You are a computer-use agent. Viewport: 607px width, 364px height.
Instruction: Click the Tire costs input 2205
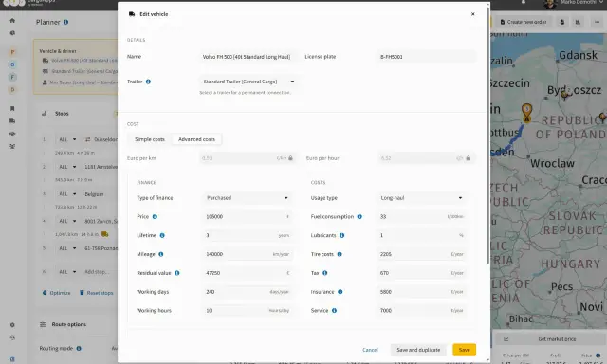click(421, 254)
